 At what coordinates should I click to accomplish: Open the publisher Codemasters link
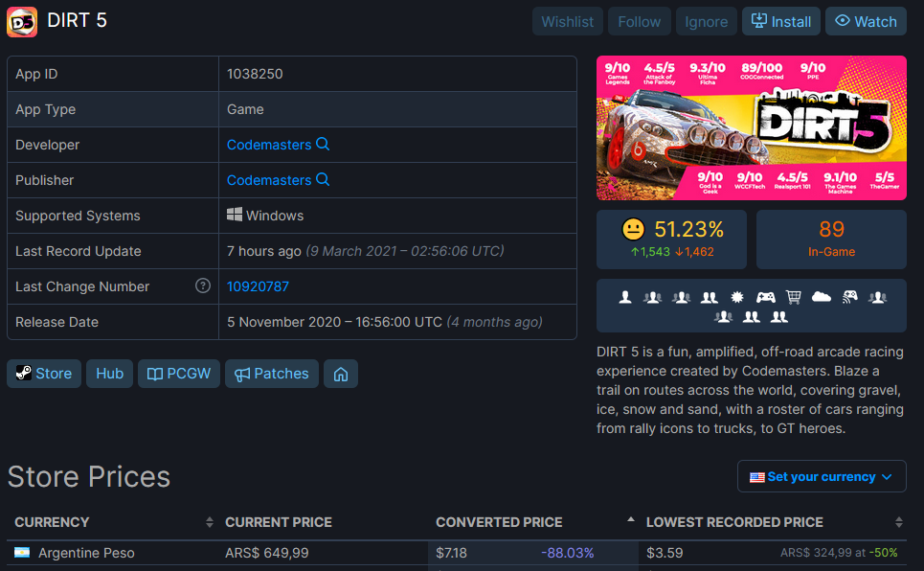tap(269, 180)
